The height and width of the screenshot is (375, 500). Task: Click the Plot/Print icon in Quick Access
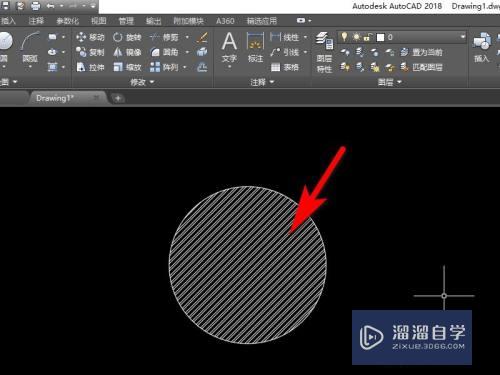(35, 6)
